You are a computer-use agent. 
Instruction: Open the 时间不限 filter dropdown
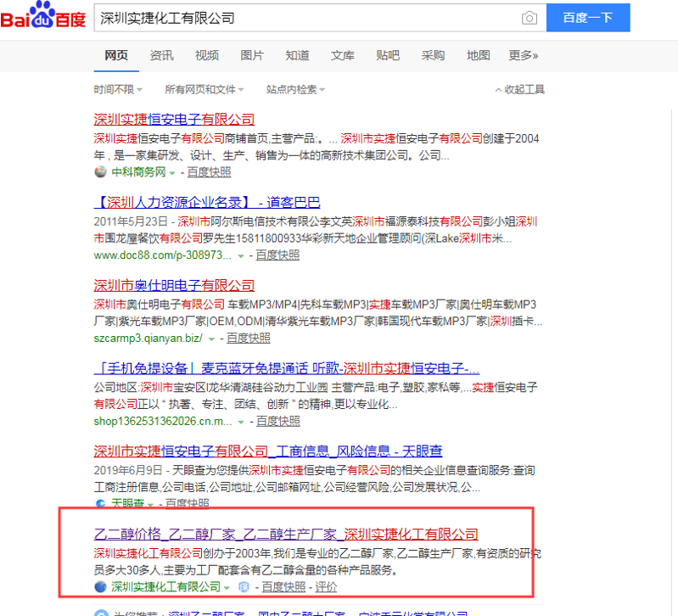pyautogui.click(x=118, y=89)
